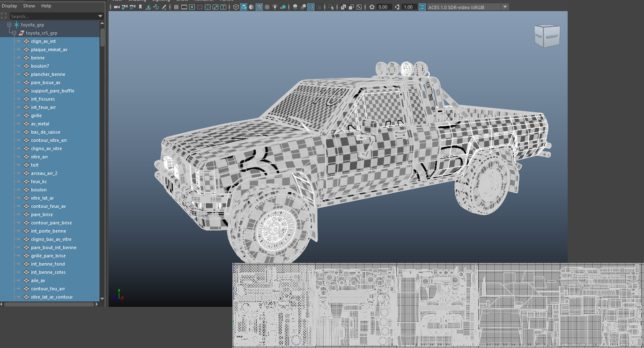The height and width of the screenshot is (348, 644).
Task: Select the plaque_immat_av mesh
Action: [x=49, y=50]
